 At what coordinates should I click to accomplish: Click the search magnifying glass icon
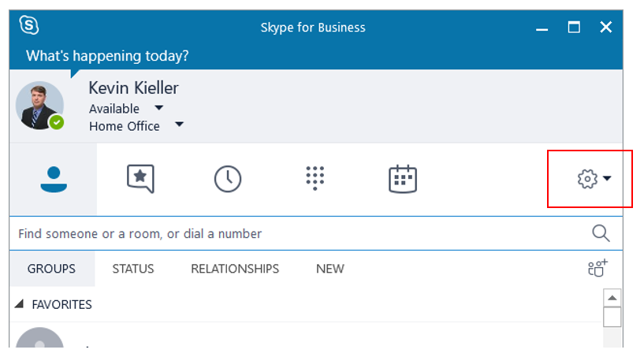point(601,233)
